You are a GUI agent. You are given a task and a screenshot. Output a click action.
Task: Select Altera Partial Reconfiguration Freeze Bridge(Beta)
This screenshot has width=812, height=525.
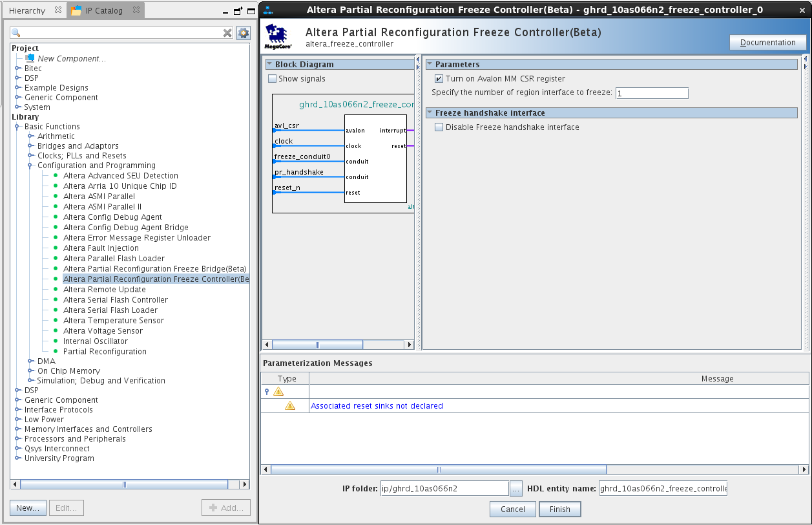tap(155, 269)
